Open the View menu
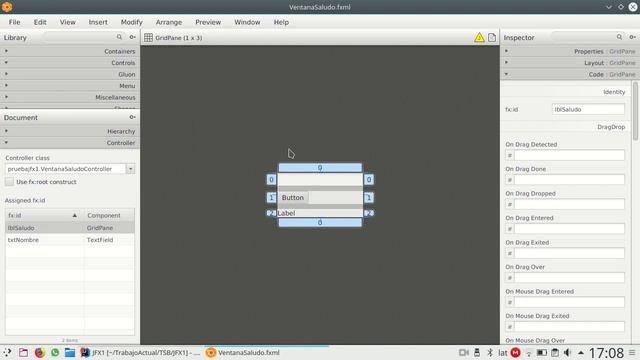Viewport: 640px width, 360px height. tap(68, 22)
